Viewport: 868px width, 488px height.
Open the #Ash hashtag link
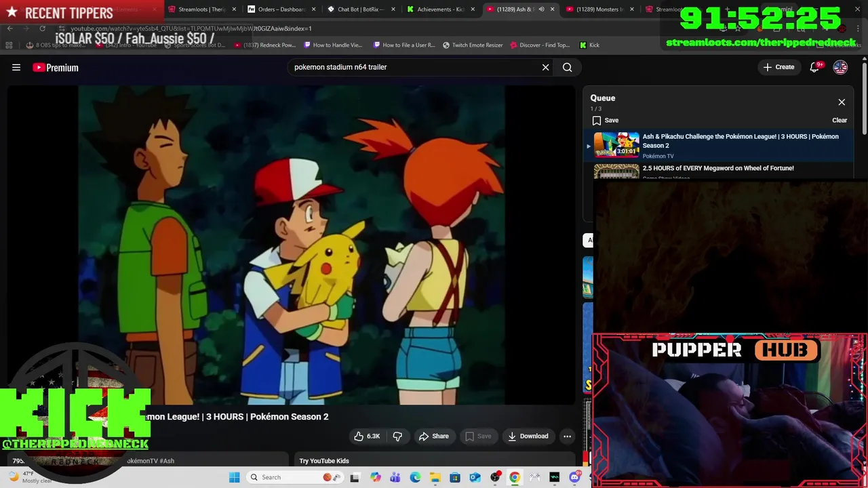167,461
